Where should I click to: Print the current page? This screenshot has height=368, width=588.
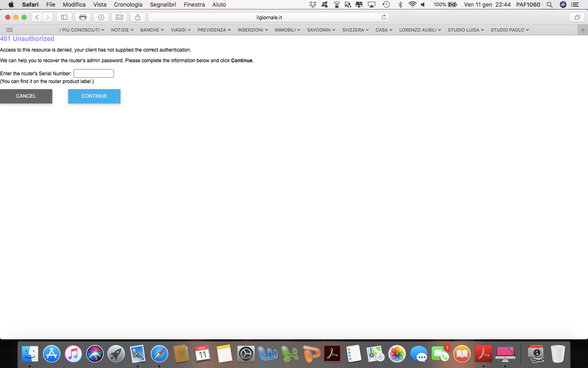tap(82, 17)
